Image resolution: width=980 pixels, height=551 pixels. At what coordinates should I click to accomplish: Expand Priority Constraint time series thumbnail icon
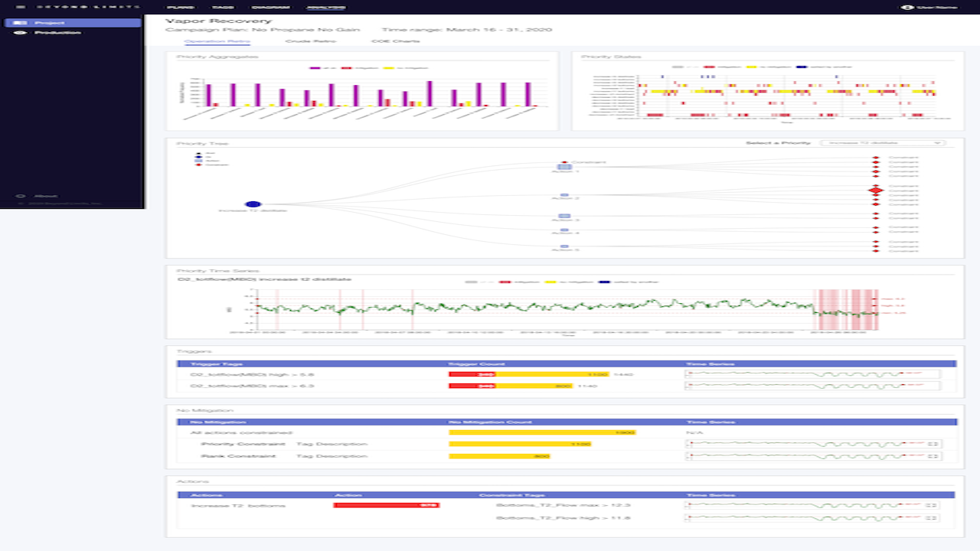pyautogui.click(x=933, y=444)
